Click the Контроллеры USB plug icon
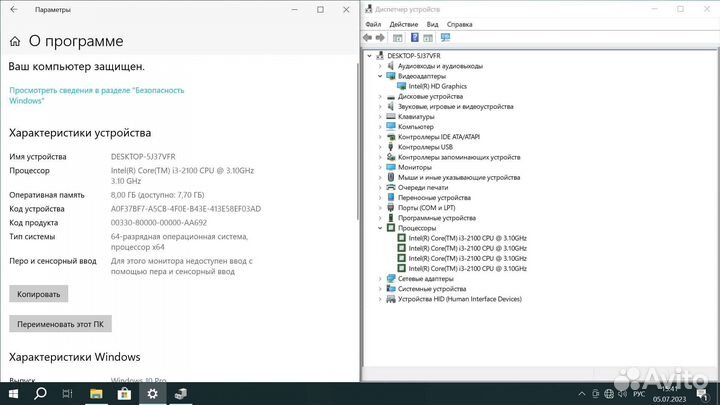Image resolution: width=720 pixels, height=405 pixels. (x=391, y=147)
